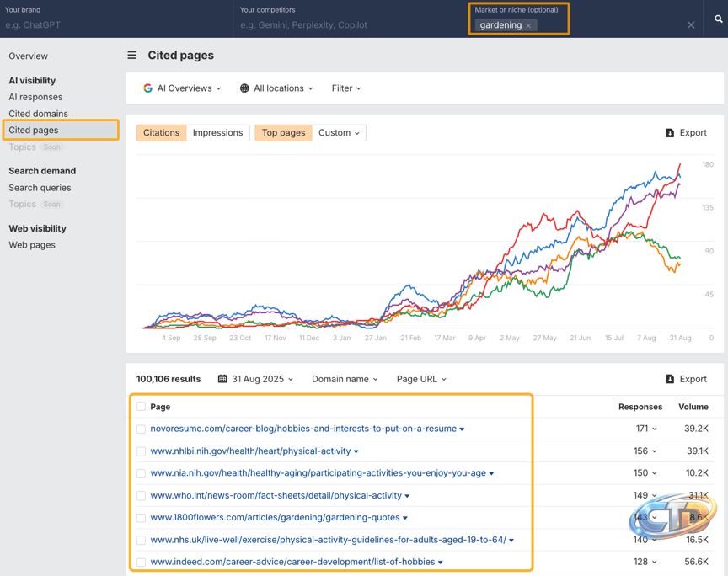This screenshot has height=576, width=728.
Task: Open the 31 Aug 2025 date dropdown
Action: (x=256, y=379)
